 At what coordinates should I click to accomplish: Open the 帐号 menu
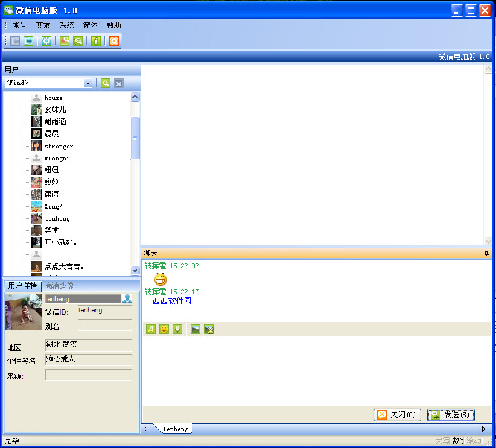coord(19,25)
